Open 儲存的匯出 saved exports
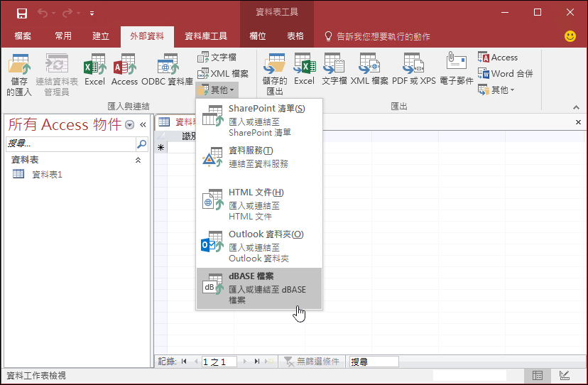588x385 pixels. (275, 75)
